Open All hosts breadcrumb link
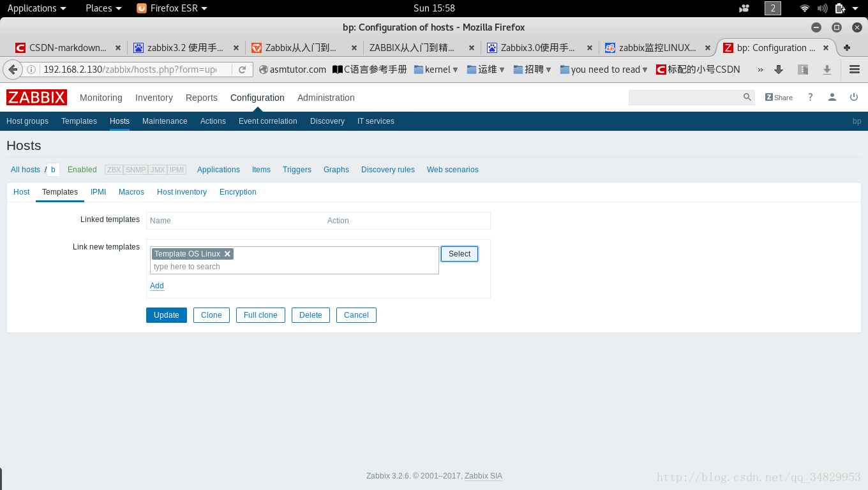Image resolution: width=868 pixels, height=490 pixels. click(x=26, y=170)
